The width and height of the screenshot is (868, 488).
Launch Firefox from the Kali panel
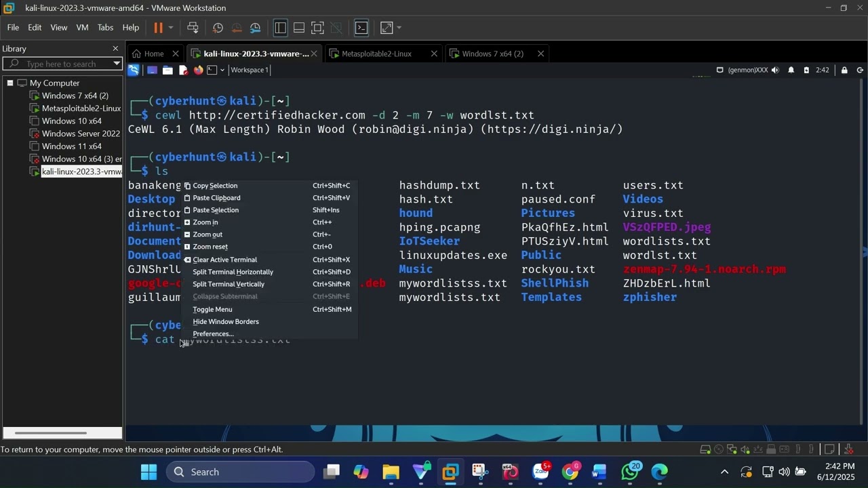coord(198,70)
